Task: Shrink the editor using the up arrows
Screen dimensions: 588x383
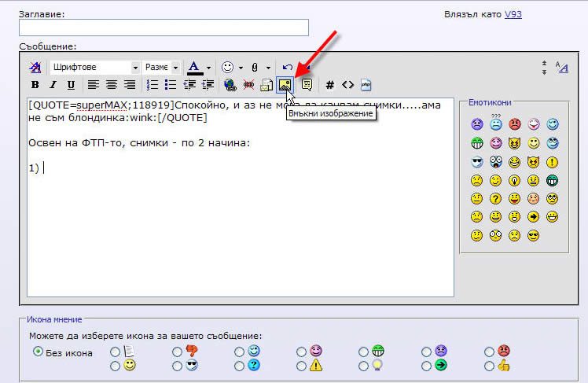Action: click(544, 64)
